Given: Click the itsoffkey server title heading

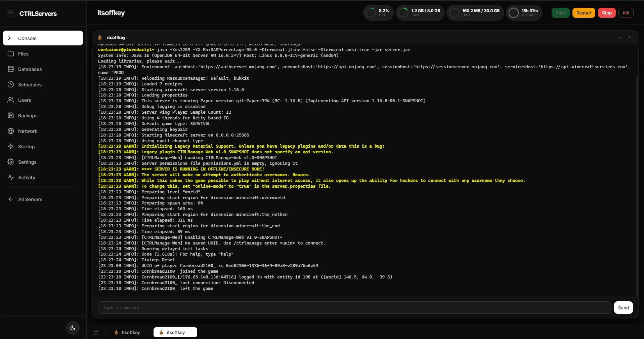Looking at the screenshot, I should [x=111, y=13].
